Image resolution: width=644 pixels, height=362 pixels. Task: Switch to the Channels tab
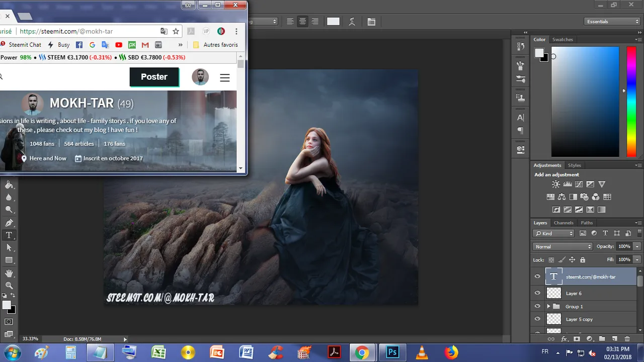tap(563, 223)
